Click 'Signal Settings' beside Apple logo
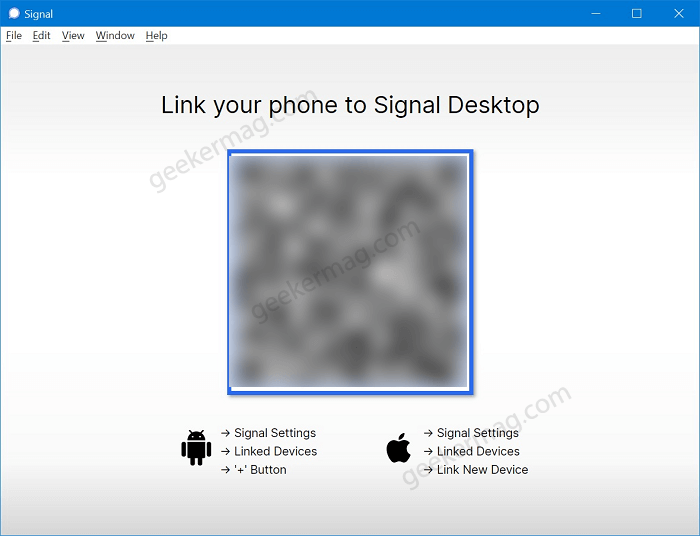700x536 pixels. (x=478, y=433)
